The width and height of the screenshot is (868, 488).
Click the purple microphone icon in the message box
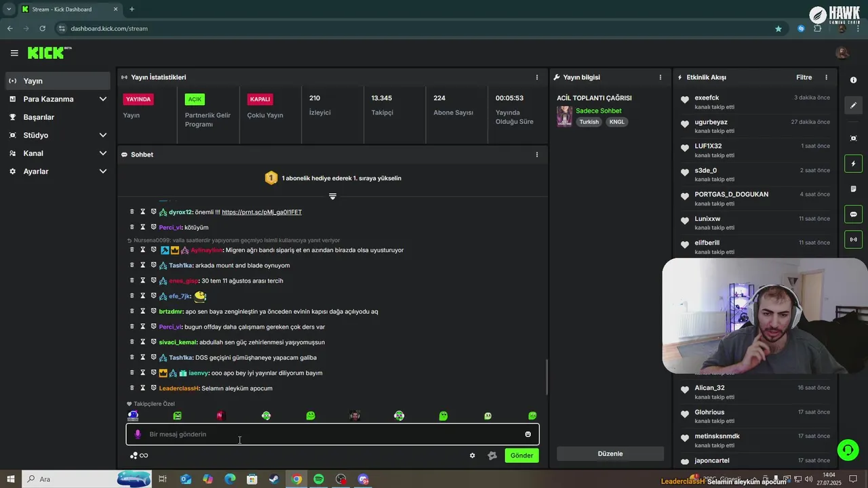point(138,434)
